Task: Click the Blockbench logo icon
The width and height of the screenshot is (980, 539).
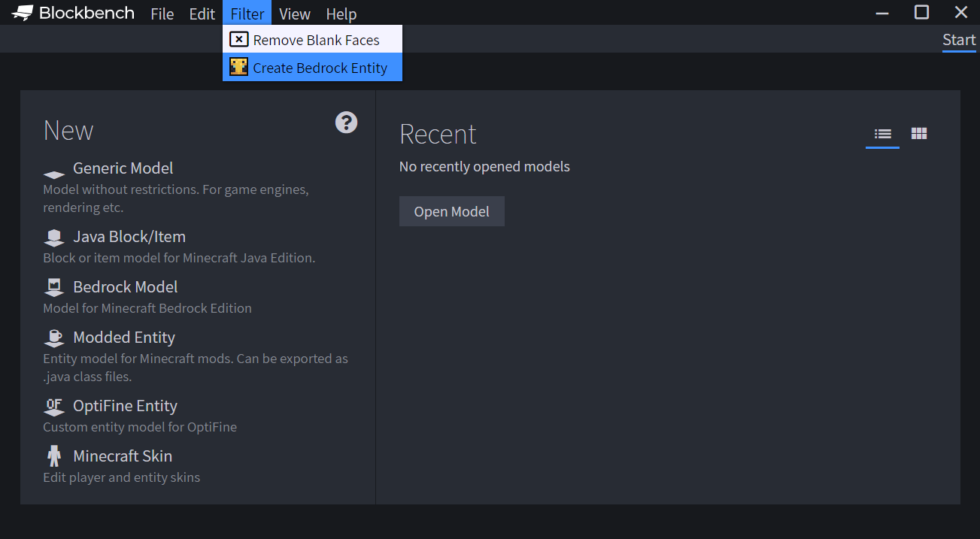Action: click(x=23, y=13)
